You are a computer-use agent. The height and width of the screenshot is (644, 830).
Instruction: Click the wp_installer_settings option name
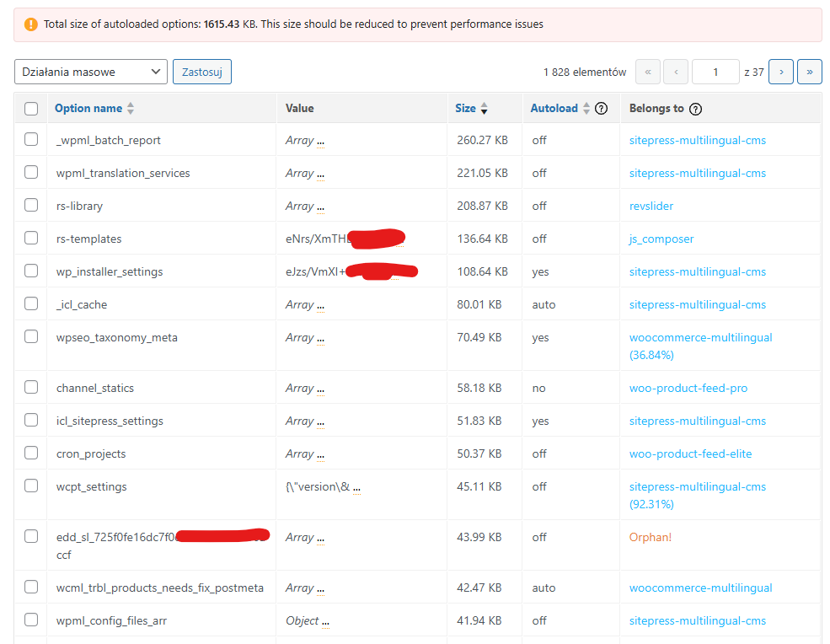pyautogui.click(x=110, y=271)
